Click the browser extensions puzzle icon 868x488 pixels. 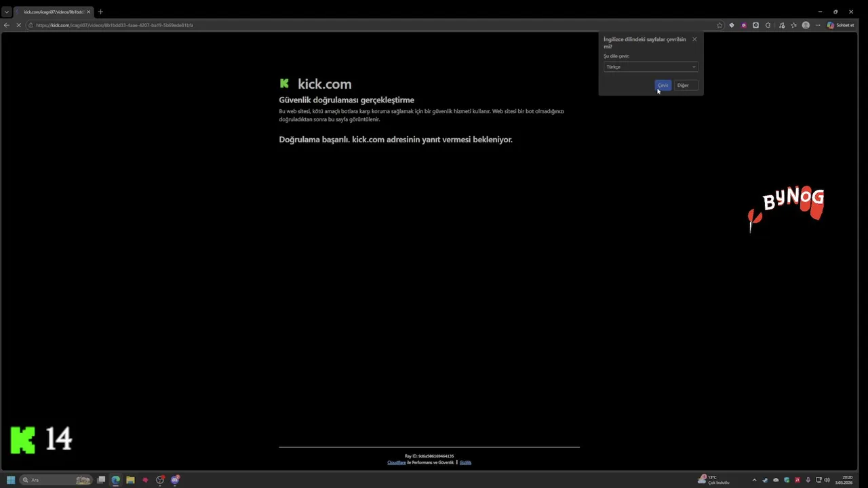click(768, 25)
